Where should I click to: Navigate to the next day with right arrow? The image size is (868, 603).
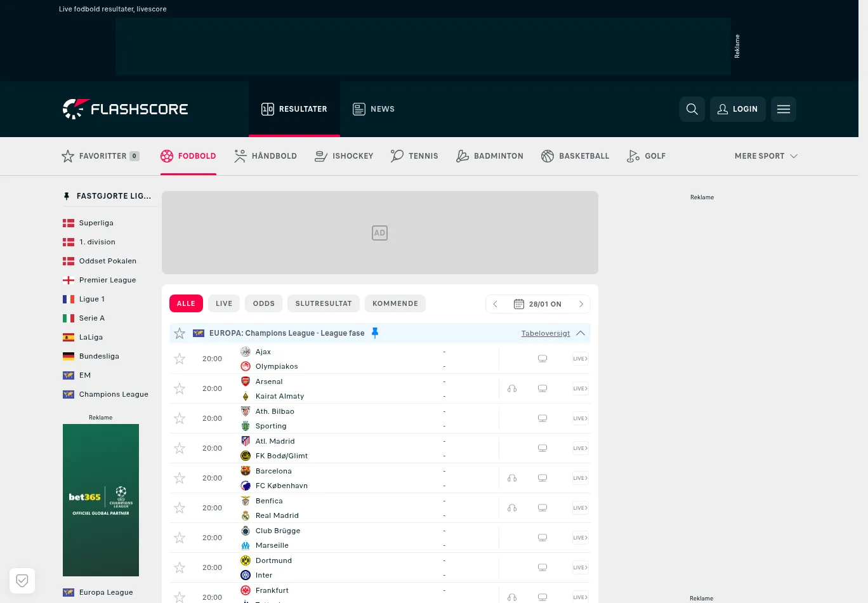click(x=581, y=303)
